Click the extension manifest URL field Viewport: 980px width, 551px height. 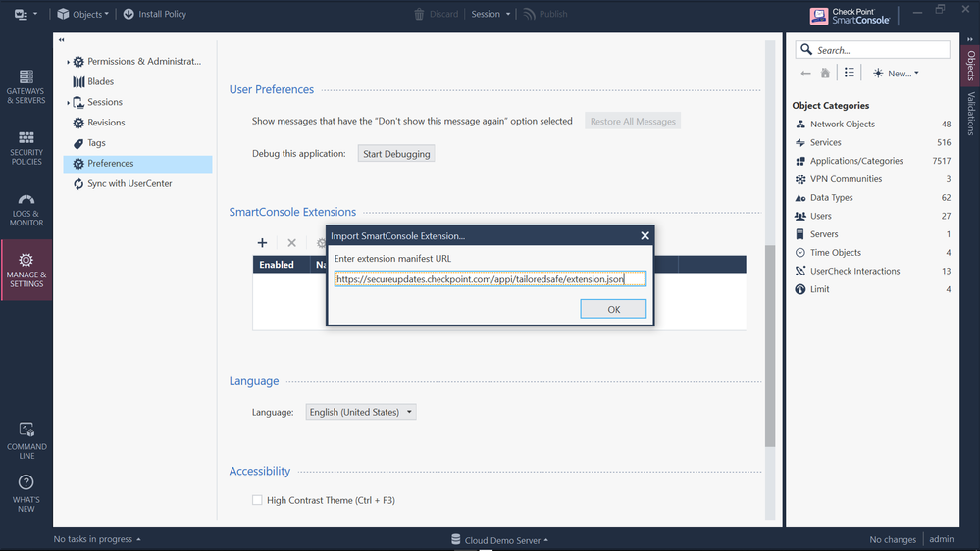490,278
